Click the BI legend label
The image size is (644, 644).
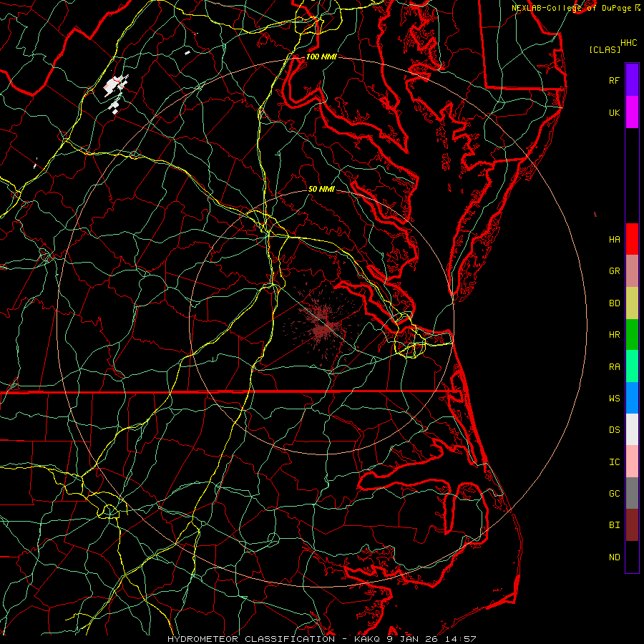point(614,525)
